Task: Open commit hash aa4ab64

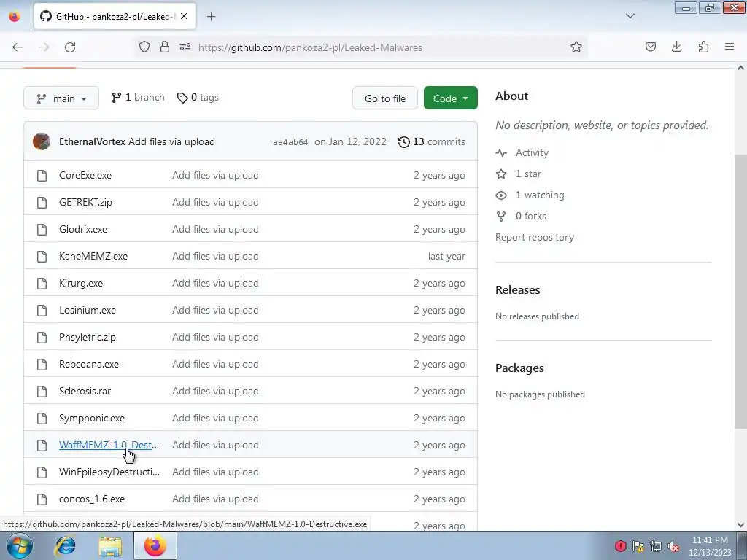Action: pos(290,142)
